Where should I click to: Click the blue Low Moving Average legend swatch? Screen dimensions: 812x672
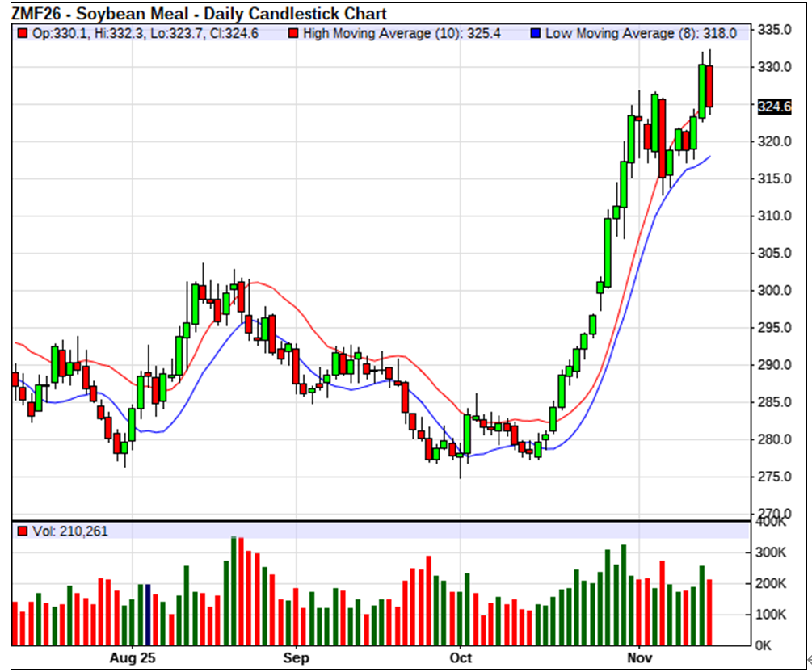pyautogui.click(x=536, y=33)
